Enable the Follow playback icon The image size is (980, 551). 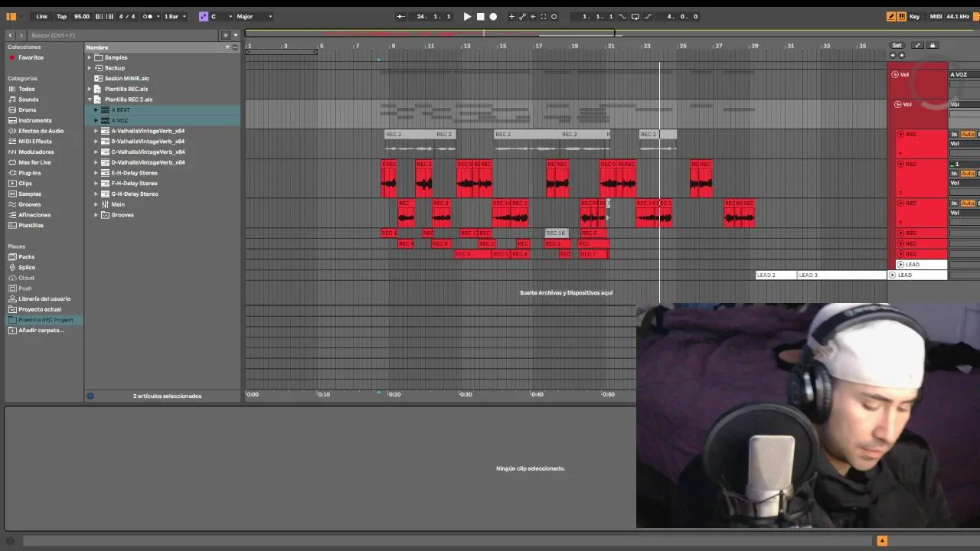tap(400, 16)
